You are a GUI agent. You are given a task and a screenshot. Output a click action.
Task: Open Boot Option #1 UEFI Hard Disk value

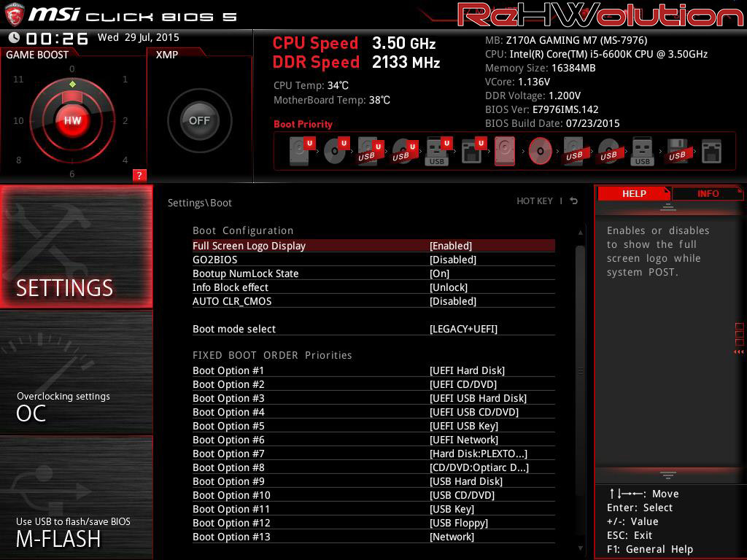click(467, 370)
